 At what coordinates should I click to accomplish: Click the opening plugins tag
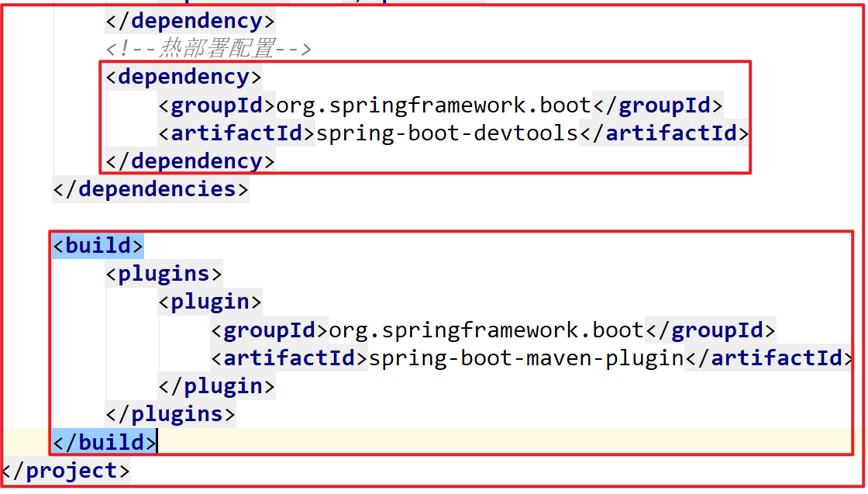pyautogui.click(x=164, y=274)
